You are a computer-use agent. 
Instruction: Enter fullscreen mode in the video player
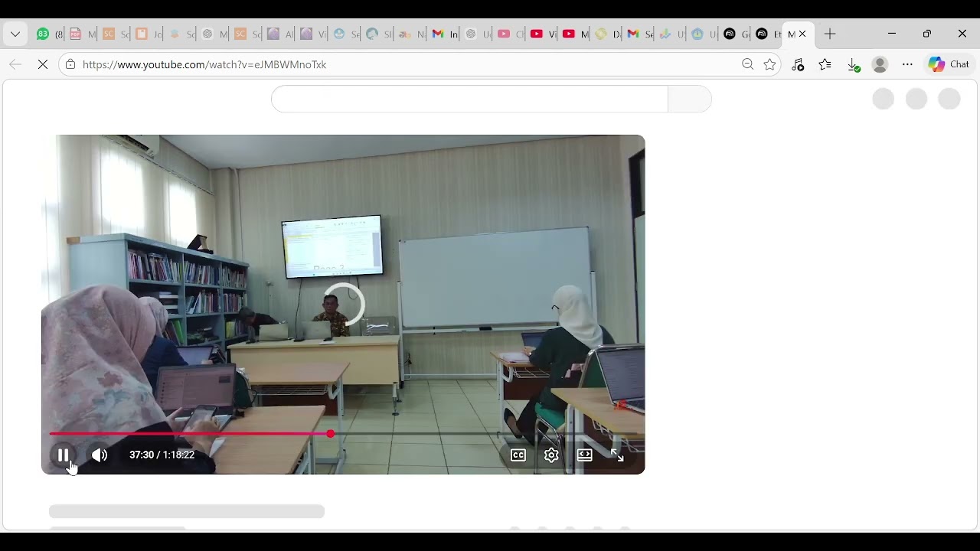[618, 455]
